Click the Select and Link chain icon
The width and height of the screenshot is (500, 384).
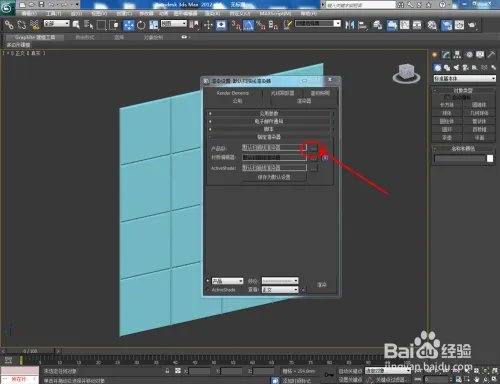[x=9, y=25]
